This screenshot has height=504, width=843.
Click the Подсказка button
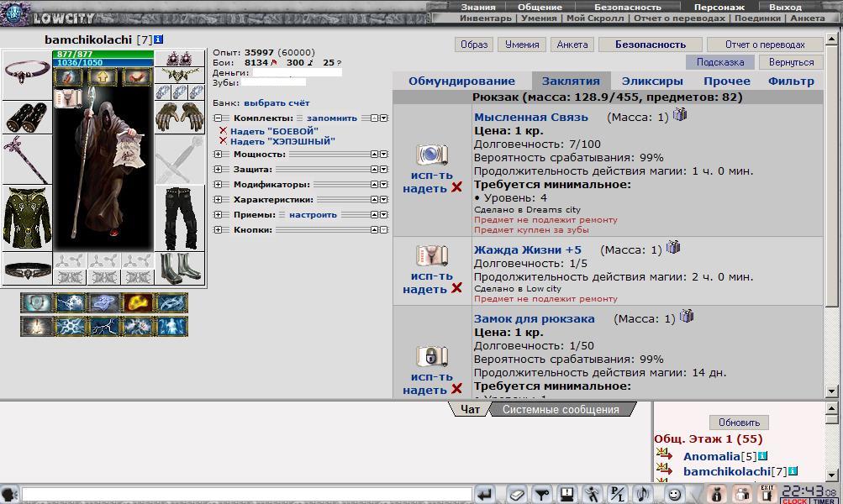[x=720, y=62]
